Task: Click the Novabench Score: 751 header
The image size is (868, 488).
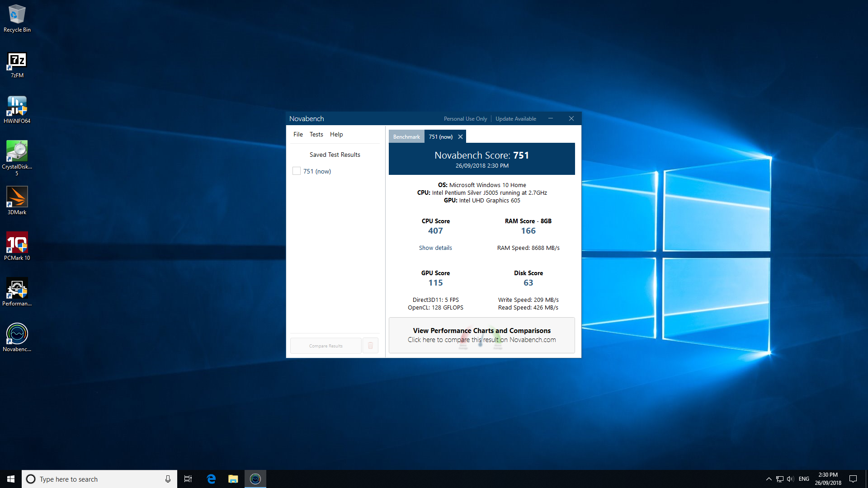Action: coord(482,155)
